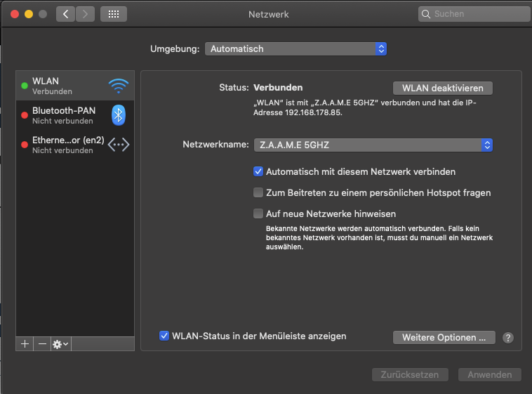Uncheck WLAN-Status in der Menüleiste anzeigen
The height and width of the screenshot is (394, 532).
164,336
